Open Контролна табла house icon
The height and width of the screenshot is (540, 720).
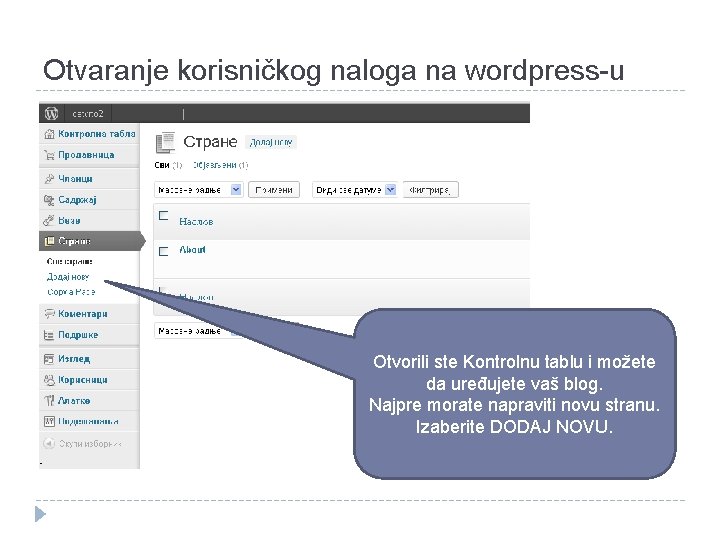tap(49, 134)
